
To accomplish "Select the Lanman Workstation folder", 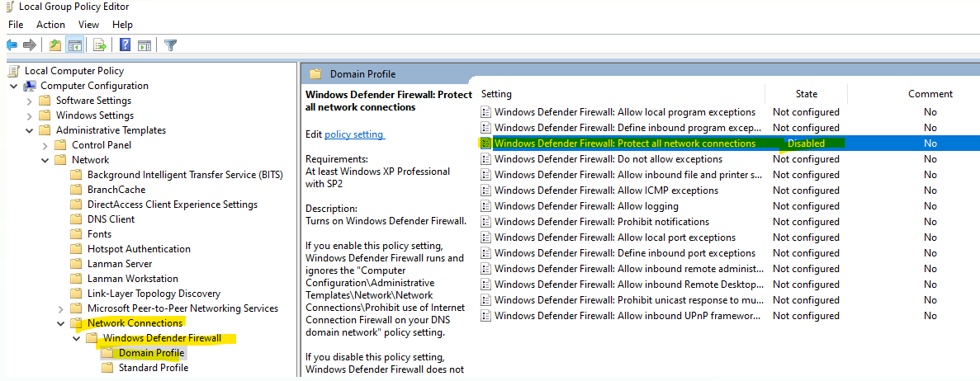I will (132, 279).
